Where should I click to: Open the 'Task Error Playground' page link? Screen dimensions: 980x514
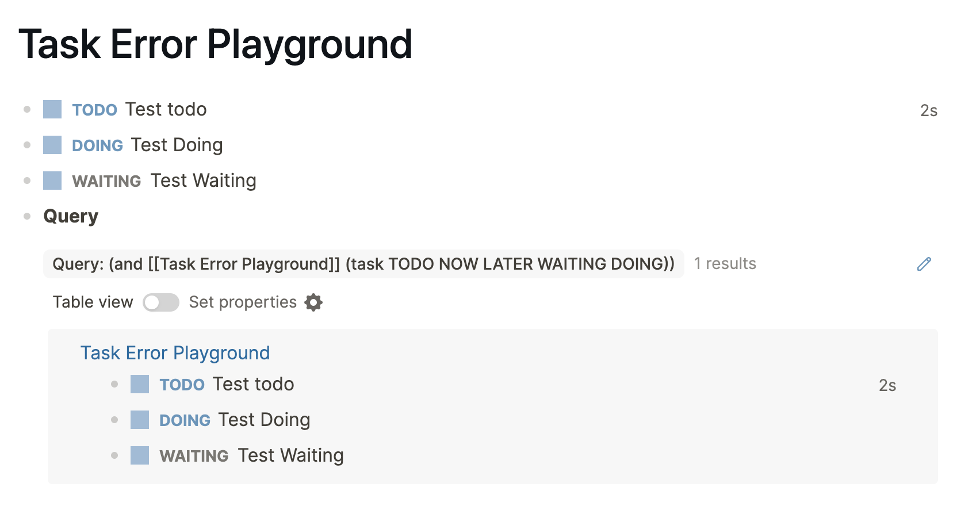[x=175, y=352]
